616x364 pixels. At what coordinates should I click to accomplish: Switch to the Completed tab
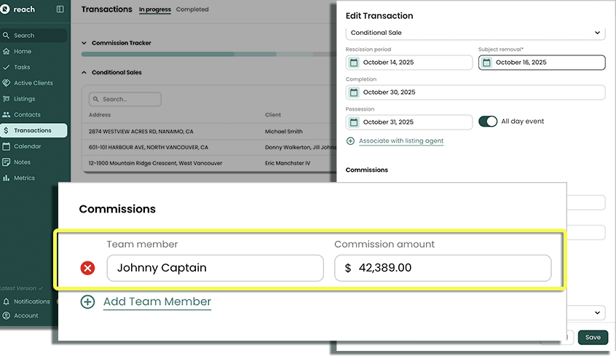[192, 9]
